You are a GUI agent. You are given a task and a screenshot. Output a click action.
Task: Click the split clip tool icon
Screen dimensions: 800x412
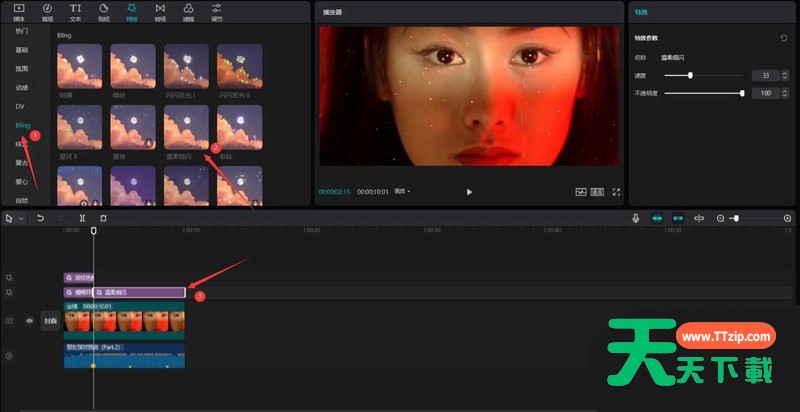point(82,217)
